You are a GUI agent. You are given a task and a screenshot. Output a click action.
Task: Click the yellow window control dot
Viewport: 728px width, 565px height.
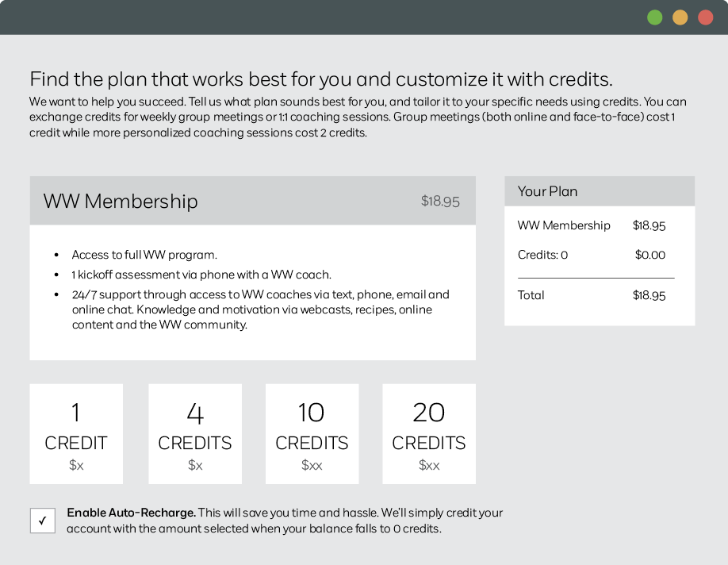click(680, 17)
